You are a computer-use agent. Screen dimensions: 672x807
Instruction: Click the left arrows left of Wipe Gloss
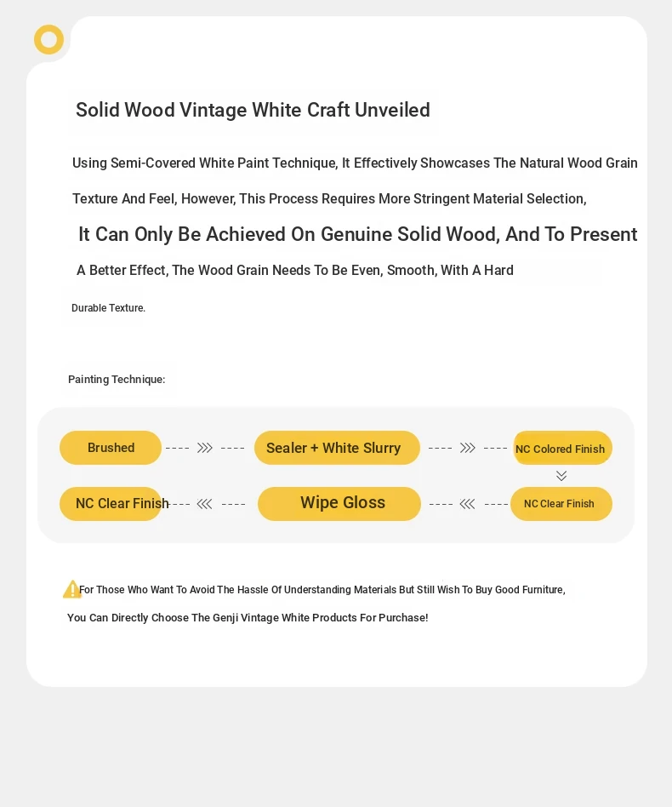[205, 504]
